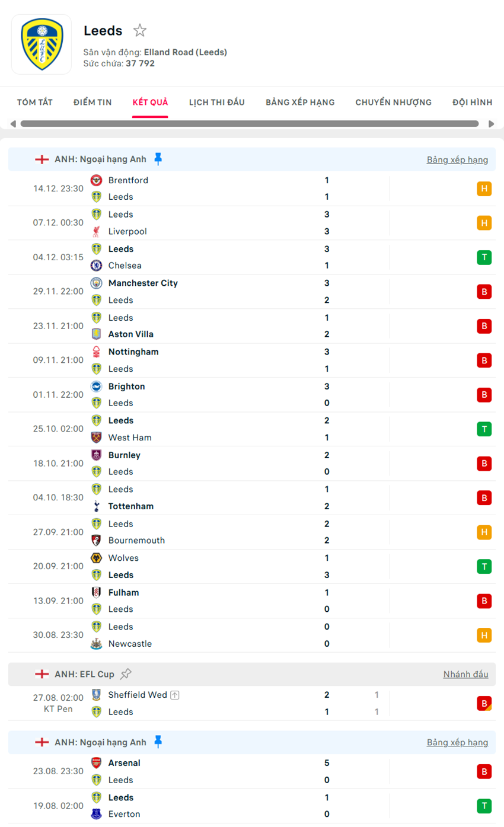Click the Brentford team logo
This screenshot has height=827, width=504.
[x=96, y=180]
